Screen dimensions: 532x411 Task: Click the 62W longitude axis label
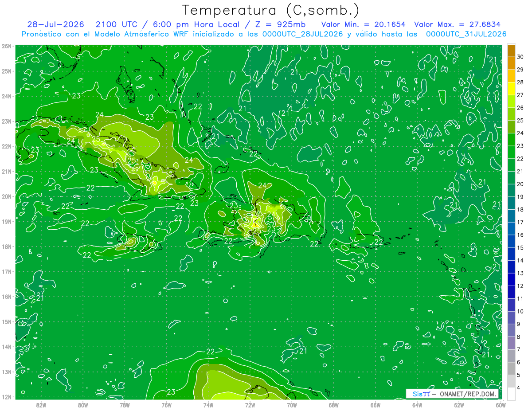459,404
